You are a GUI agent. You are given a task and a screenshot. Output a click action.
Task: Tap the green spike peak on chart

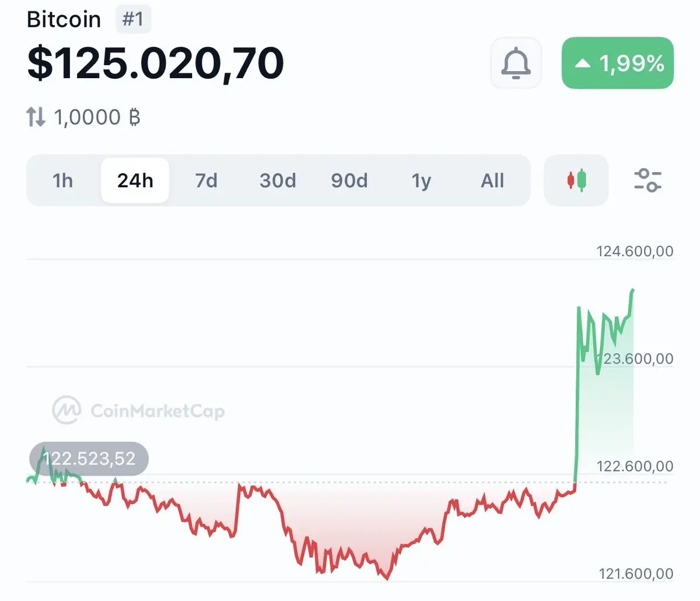[633, 290]
